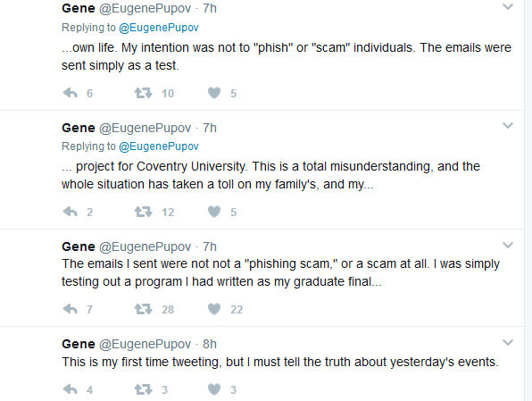Expand options for the 'first time tweeting' tweet
Screen dimensions: 532x401
point(508,342)
